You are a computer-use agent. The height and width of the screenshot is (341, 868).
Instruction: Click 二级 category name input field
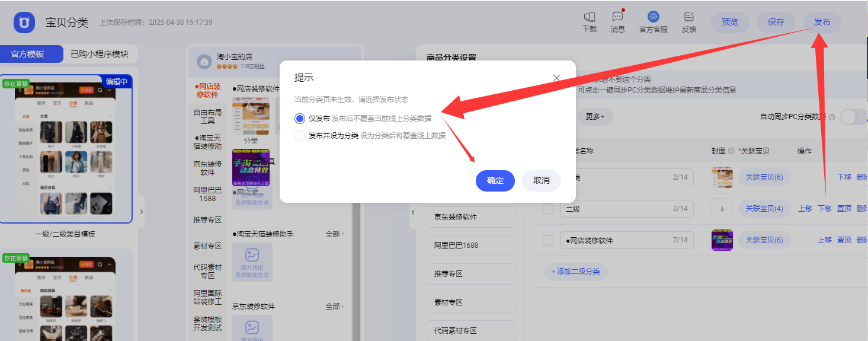(x=627, y=209)
